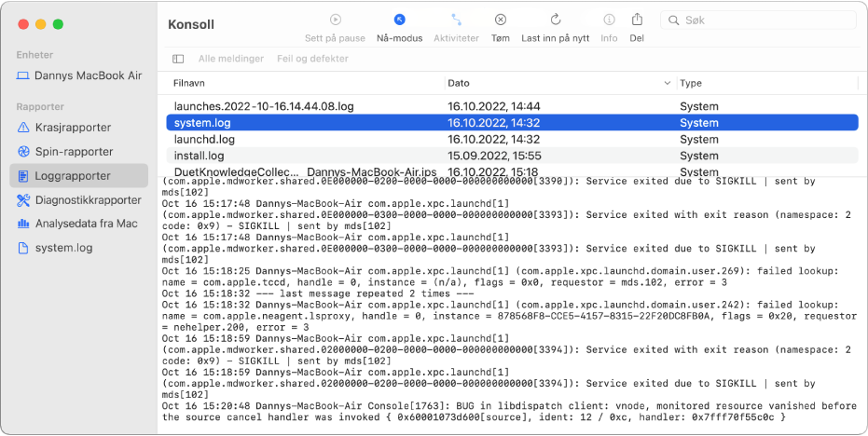868x436 pixels.
Task: Select the Feil og defekter filter
Action: click(x=312, y=59)
